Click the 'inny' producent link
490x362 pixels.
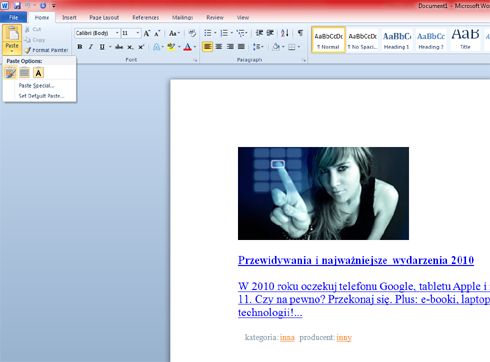pos(344,337)
